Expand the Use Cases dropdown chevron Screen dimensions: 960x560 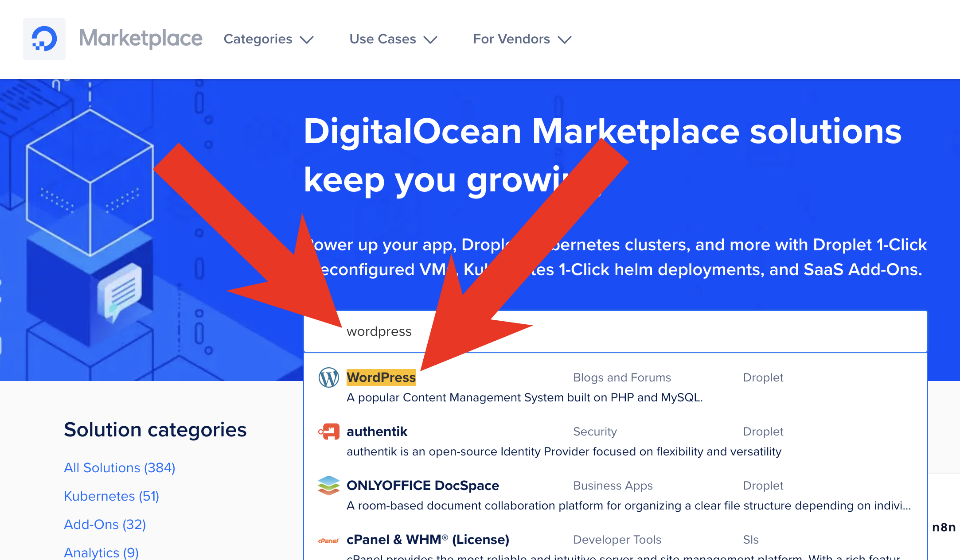[430, 40]
